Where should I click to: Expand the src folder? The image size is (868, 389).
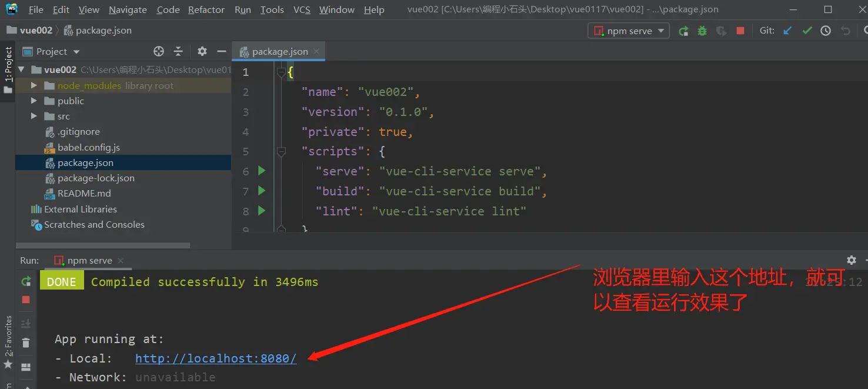[x=34, y=116]
